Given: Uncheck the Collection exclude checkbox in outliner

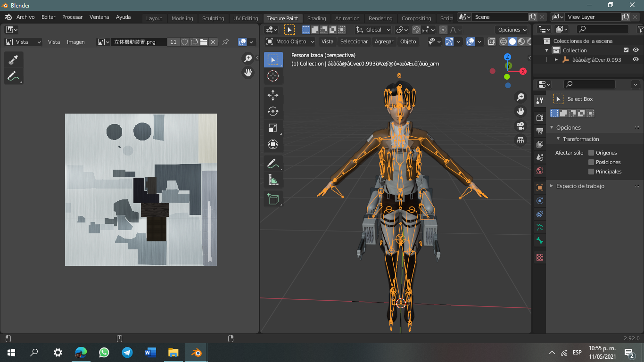Looking at the screenshot, I should click(x=626, y=50).
